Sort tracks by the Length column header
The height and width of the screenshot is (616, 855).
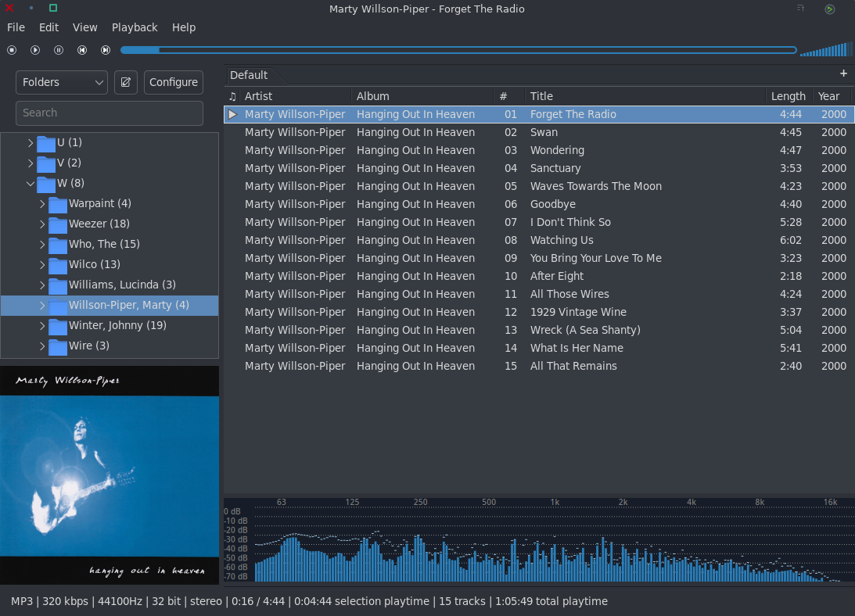coord(788,96)
